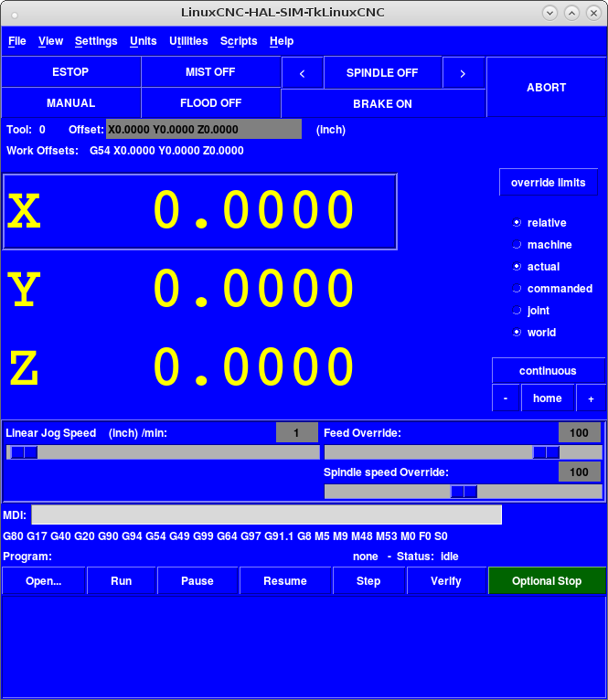Click the spindle increase right arrow button
The image size is (608, 700).
[x=464, y=73]
